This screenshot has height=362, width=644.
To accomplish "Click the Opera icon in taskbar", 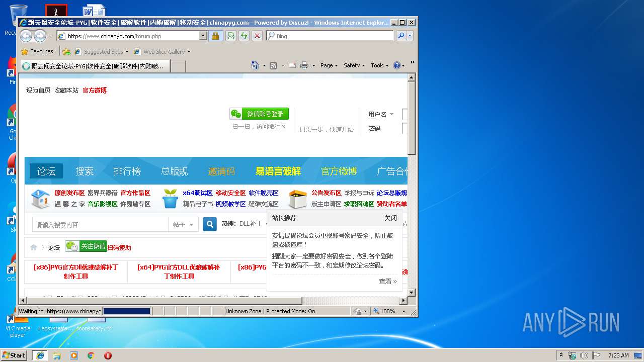I will click(x=108, y=355).
